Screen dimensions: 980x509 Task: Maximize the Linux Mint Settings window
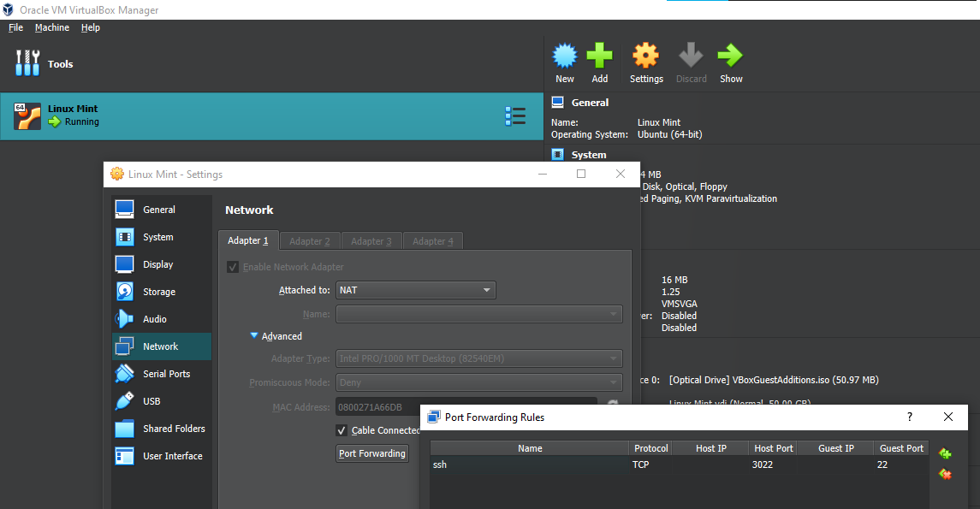coord(581,174)
